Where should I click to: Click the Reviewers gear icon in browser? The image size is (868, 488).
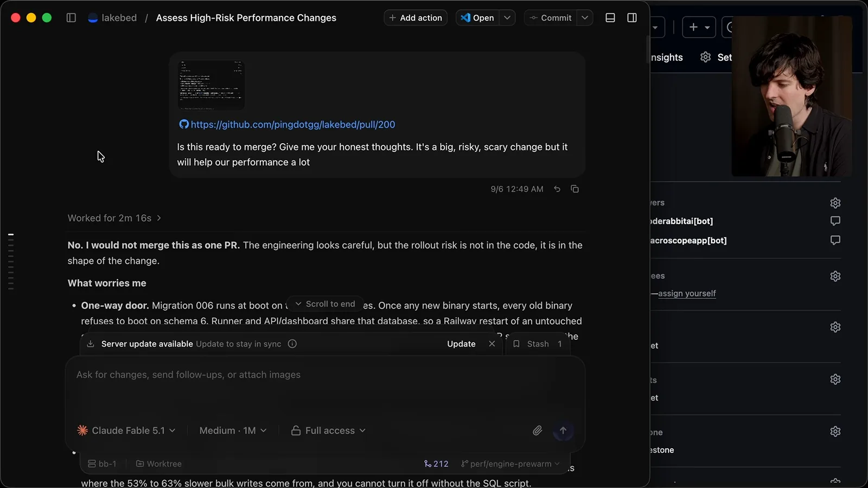(x=835, y=203)
